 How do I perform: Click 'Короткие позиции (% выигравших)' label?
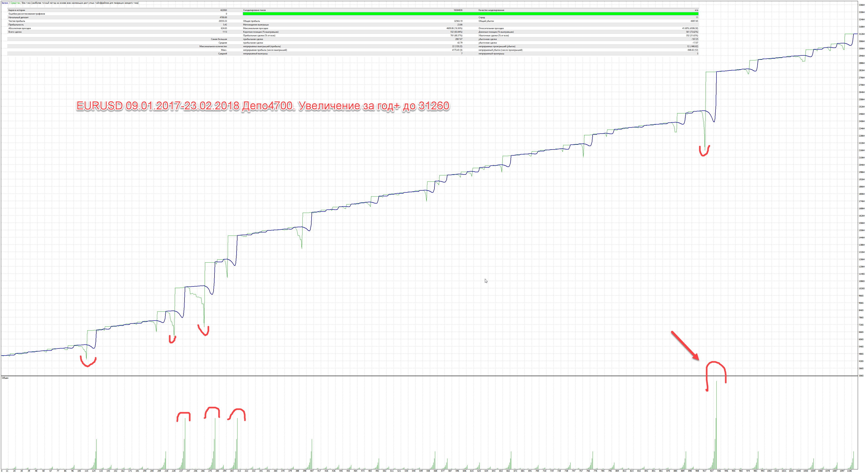click(261, 32)
